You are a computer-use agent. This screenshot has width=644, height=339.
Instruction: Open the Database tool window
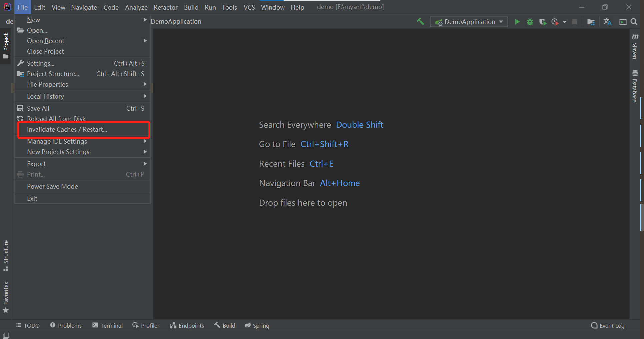pyautogui.click(x=635, y=83)
